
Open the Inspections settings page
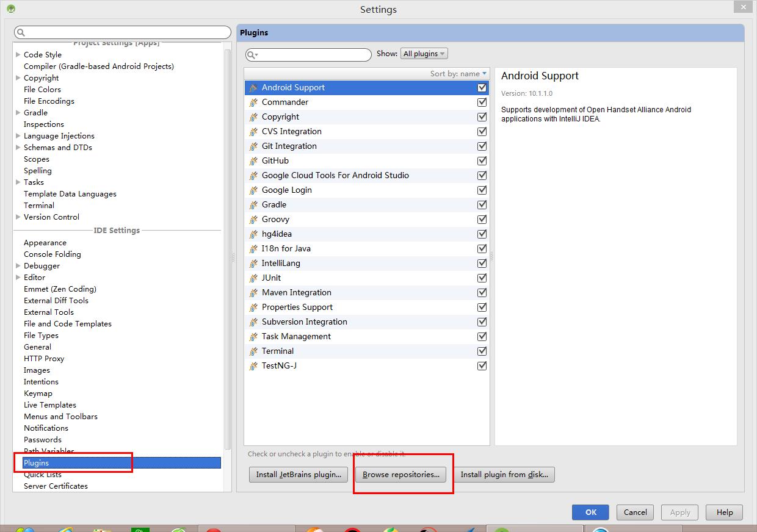click(x=44, y=124)
